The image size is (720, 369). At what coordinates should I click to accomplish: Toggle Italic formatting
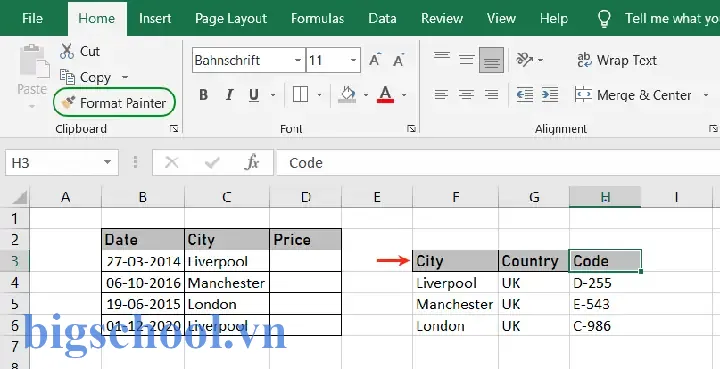(x=229, y=95)
